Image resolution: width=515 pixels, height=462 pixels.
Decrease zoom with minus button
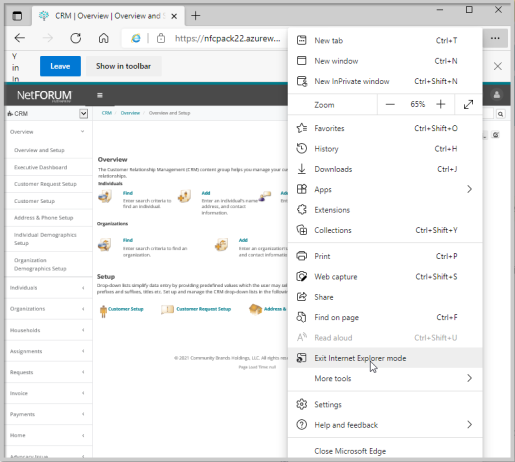point(390,105)
